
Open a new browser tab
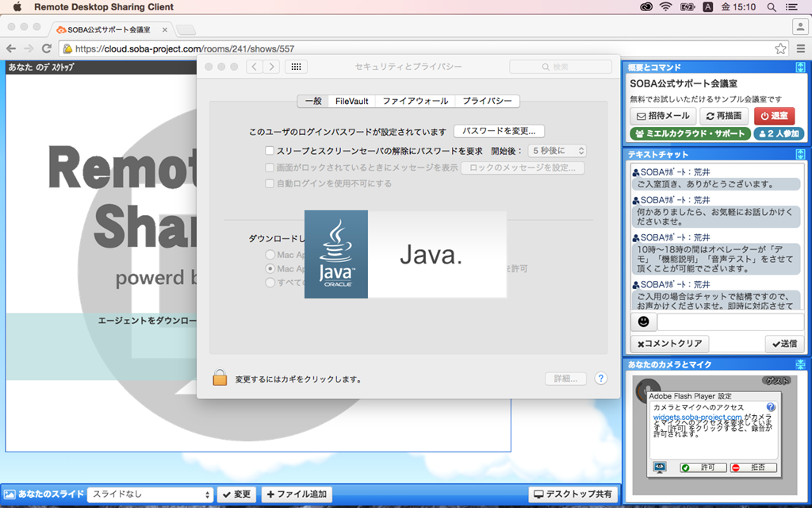pyautogui.click(x=186, y=29)
